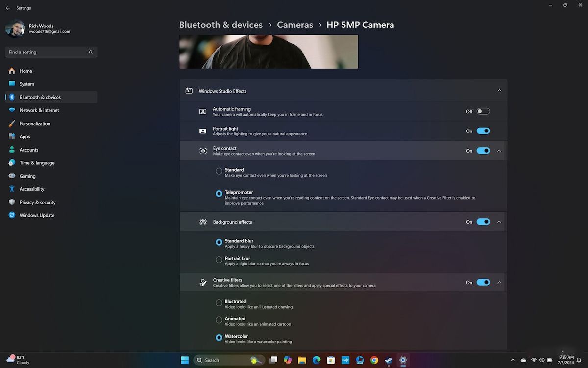The height and width of the screenshot is (368, 588).
Task: Turn off the Portrait light switch
Action: (483, 131)
